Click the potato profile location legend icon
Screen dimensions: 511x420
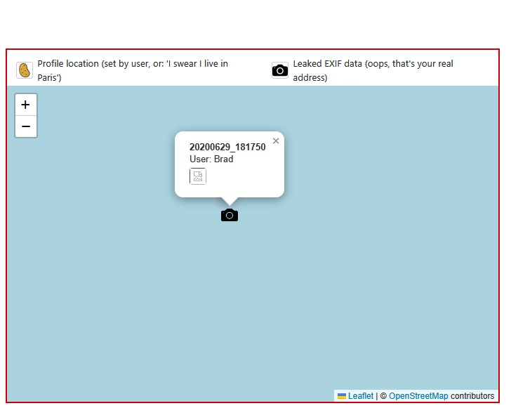25,70
